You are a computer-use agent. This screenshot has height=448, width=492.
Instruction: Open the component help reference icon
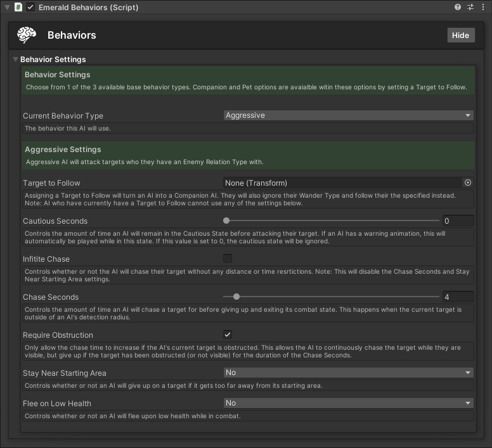pos(458,7)
